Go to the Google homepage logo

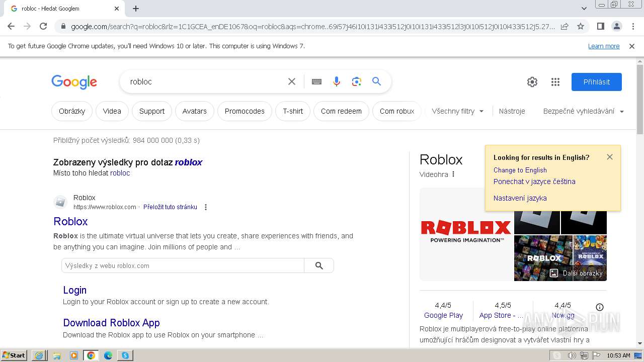pos(74,82)
